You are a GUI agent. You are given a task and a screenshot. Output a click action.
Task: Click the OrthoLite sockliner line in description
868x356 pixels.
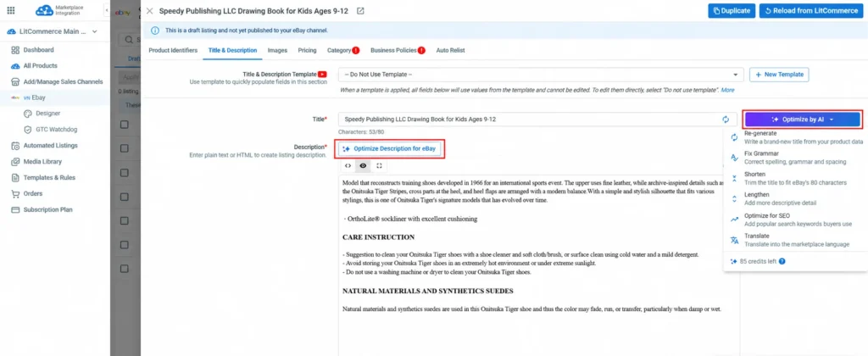[x=410, y=219]
